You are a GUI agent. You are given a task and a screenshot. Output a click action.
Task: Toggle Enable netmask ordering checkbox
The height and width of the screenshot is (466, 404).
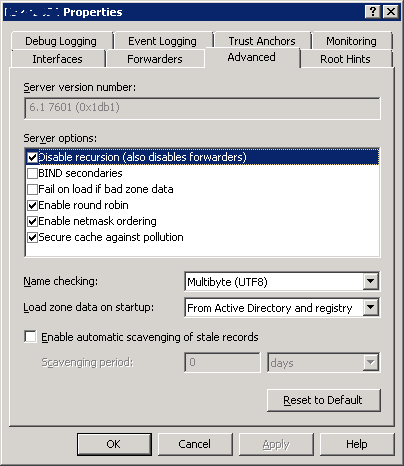[32, 221]
